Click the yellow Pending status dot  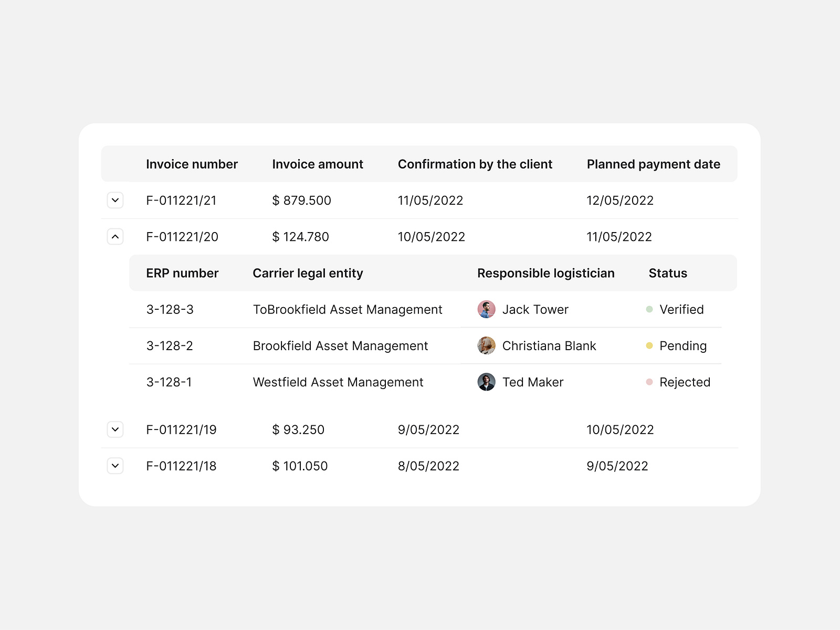pos(649,346)
